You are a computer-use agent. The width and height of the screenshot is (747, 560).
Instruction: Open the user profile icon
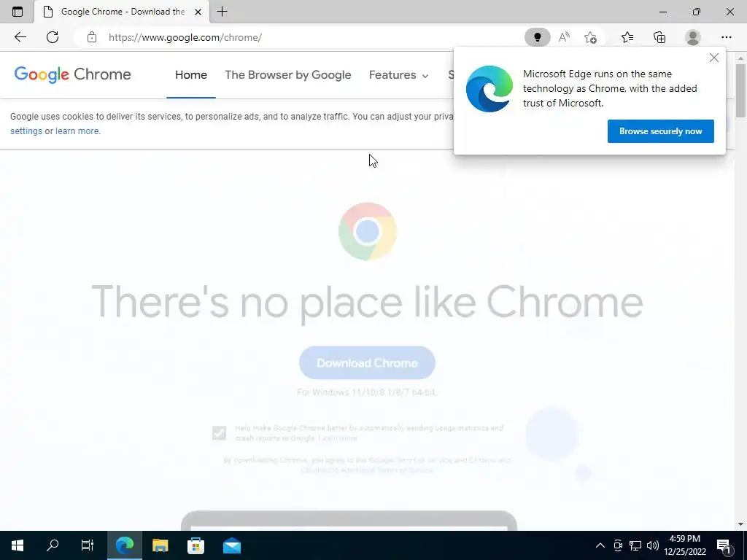(x=693, y=37)
